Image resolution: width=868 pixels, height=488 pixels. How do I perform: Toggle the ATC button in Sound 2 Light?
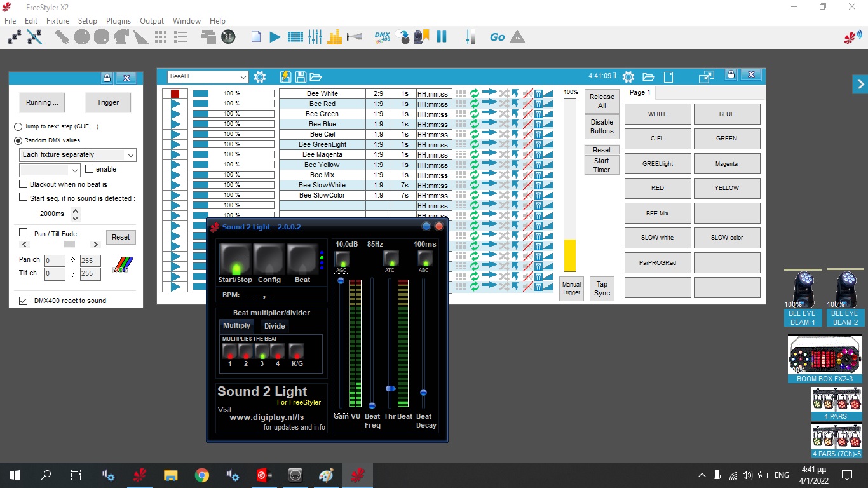[x=390, y=259]
